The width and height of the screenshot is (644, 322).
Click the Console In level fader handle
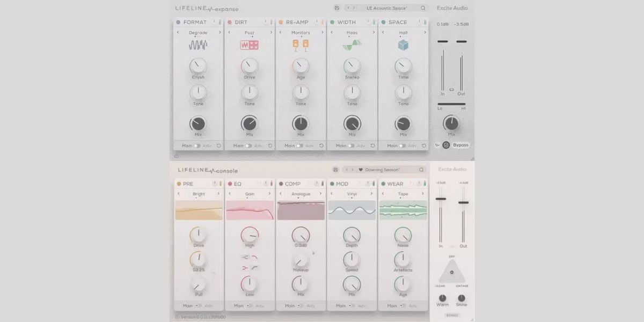(441, 199)
